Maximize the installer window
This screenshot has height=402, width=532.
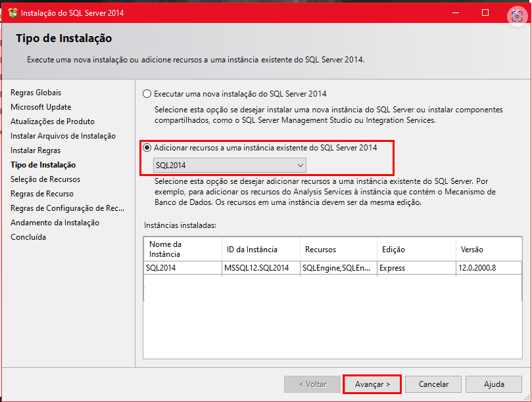pyautogui.click(x=485, y=12)
